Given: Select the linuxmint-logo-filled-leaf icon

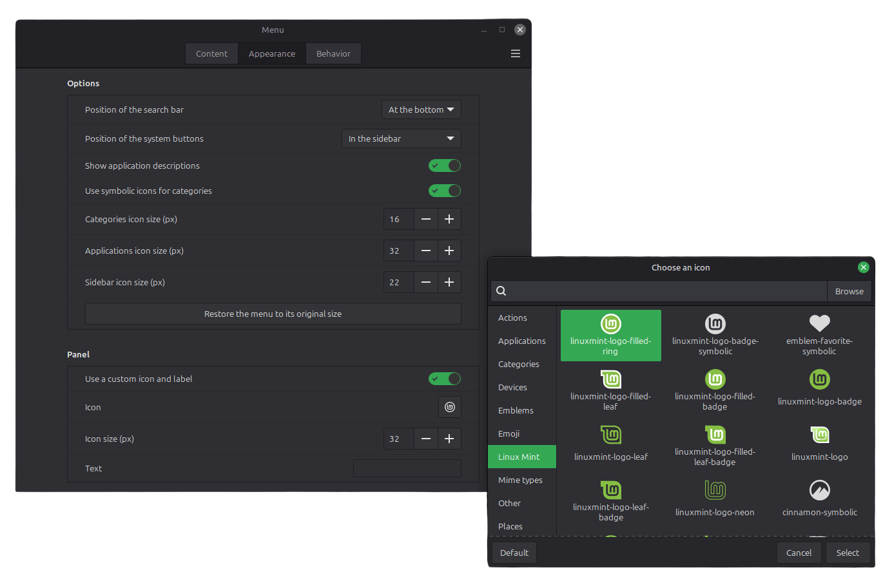Looking at the screenshot, I should pyautogui.click(x=610, y=390).
